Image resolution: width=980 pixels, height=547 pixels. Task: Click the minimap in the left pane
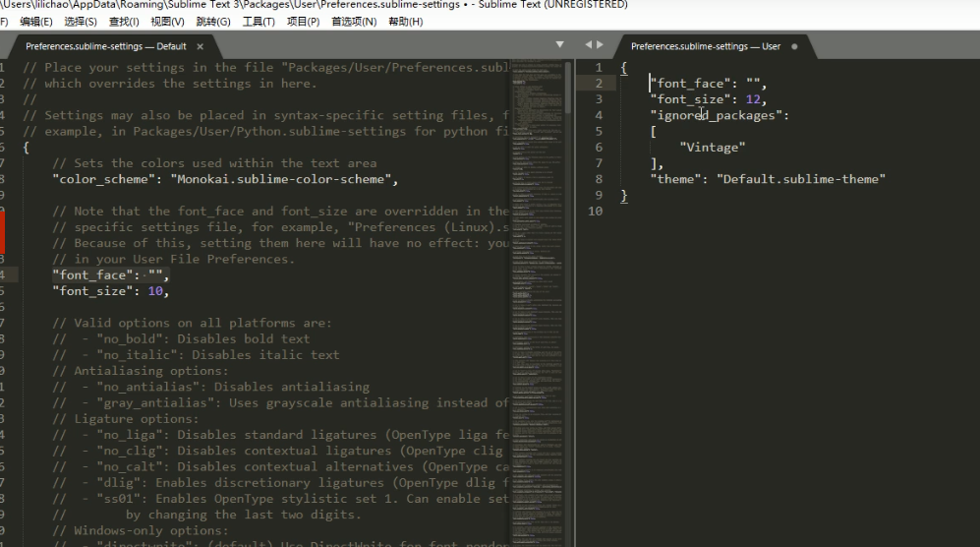coord(537,303)
